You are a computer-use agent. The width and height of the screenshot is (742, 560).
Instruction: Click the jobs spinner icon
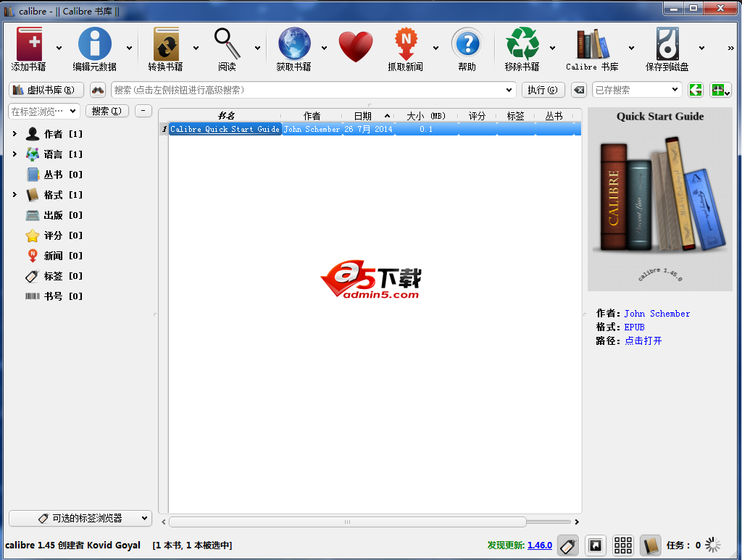[713, 546]
